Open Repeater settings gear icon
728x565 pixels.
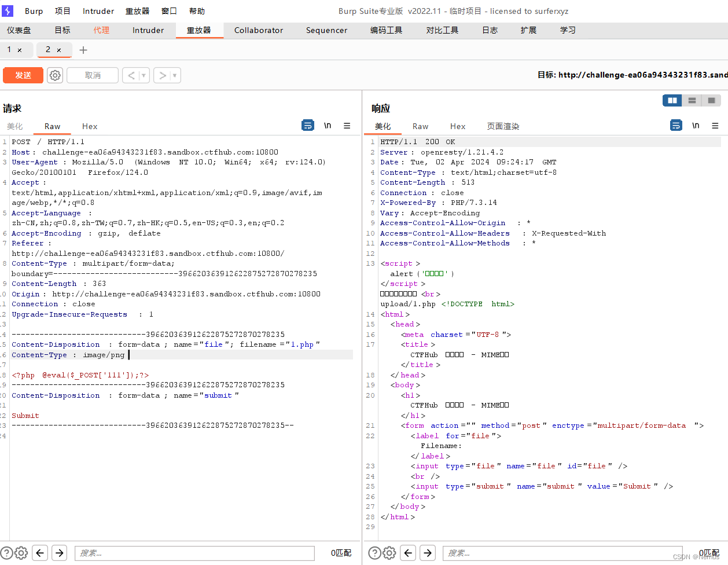click(55, 75)
